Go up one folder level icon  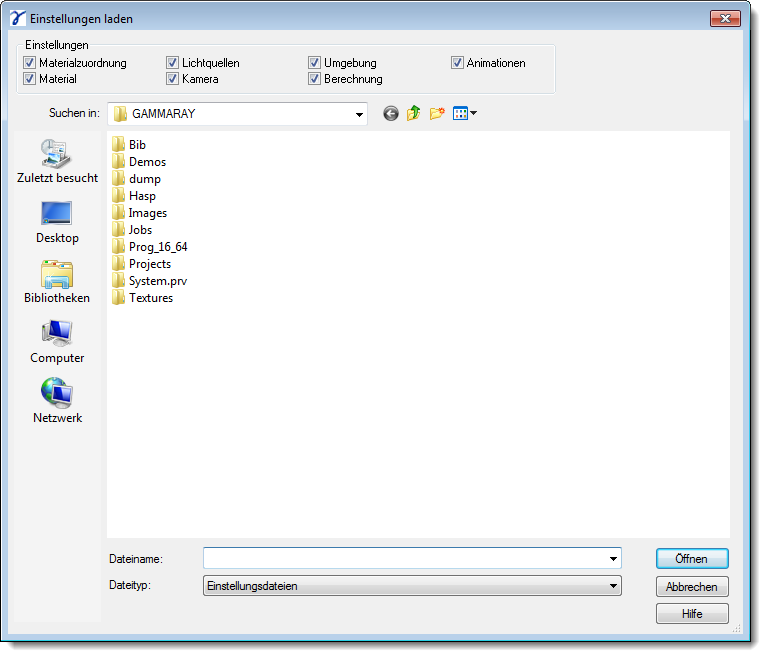[413, 113]
